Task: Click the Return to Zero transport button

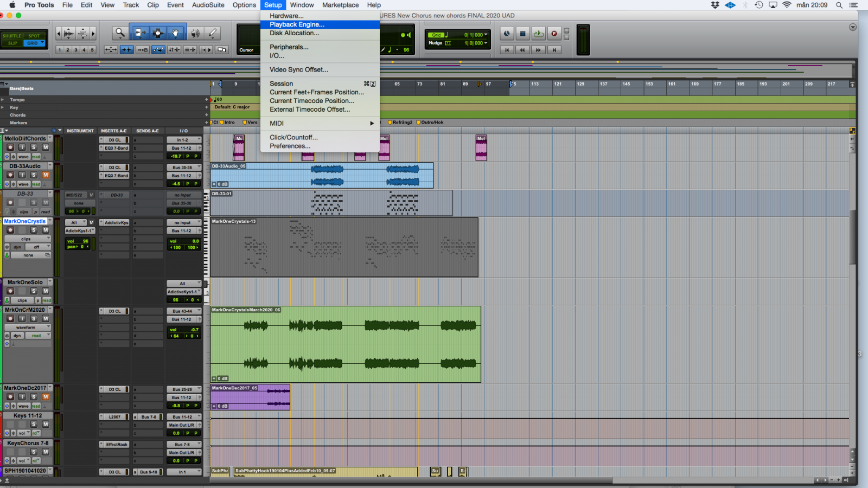Action: point(507,50)
